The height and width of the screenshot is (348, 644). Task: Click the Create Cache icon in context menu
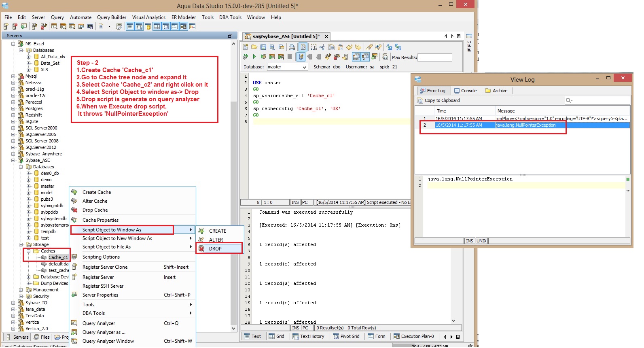(x=74, y=192)
